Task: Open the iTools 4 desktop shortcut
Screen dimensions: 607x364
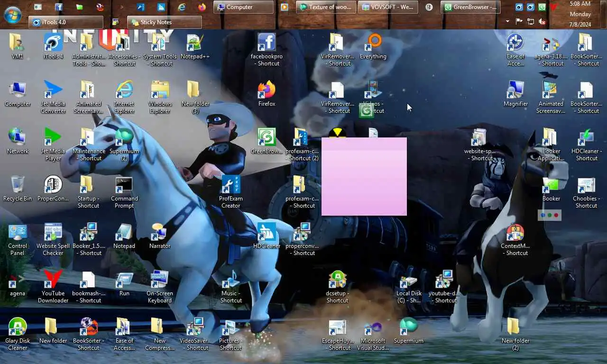Action: pyautogui.click(x=53, y=46)
